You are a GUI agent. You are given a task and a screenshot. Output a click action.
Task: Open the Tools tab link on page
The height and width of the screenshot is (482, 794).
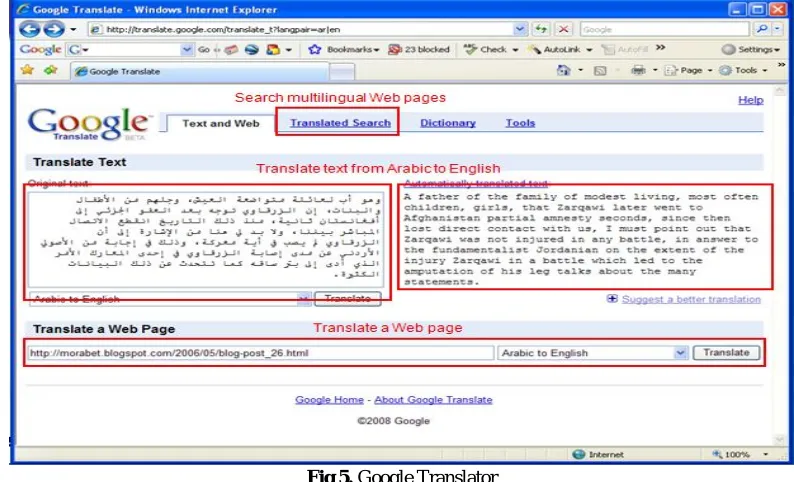[x=520, y=123]
